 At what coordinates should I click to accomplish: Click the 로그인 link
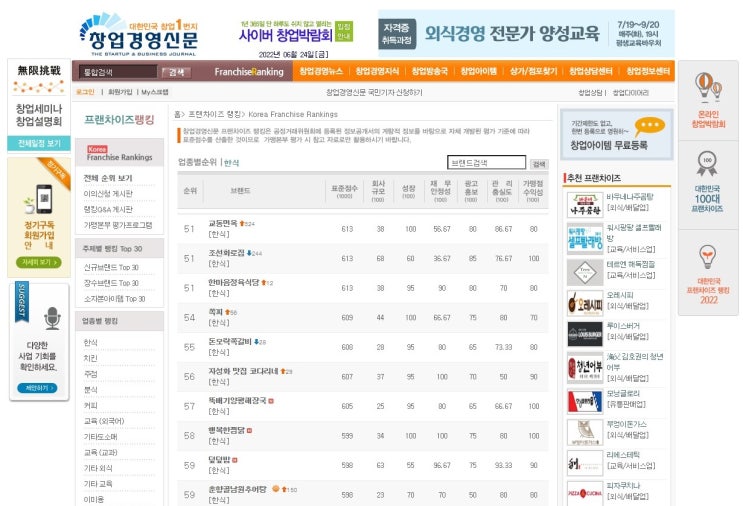coord(85,92)
